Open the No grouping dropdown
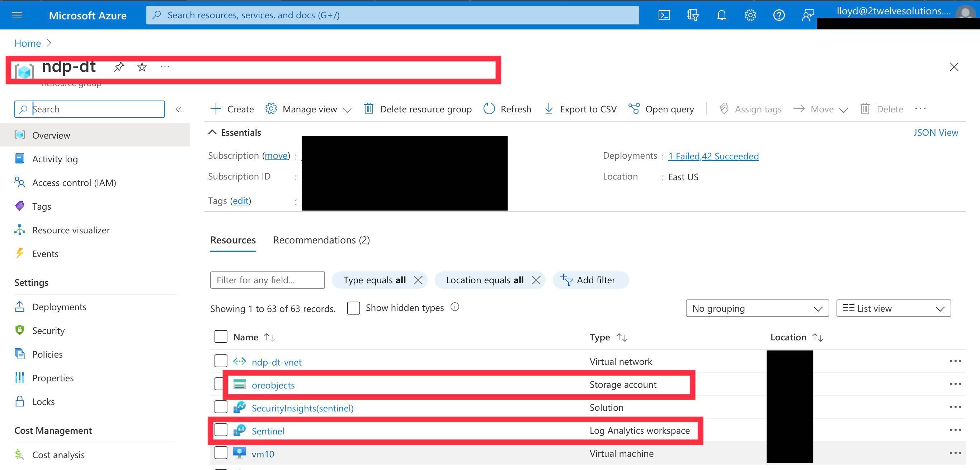 [x=757, y=308]
